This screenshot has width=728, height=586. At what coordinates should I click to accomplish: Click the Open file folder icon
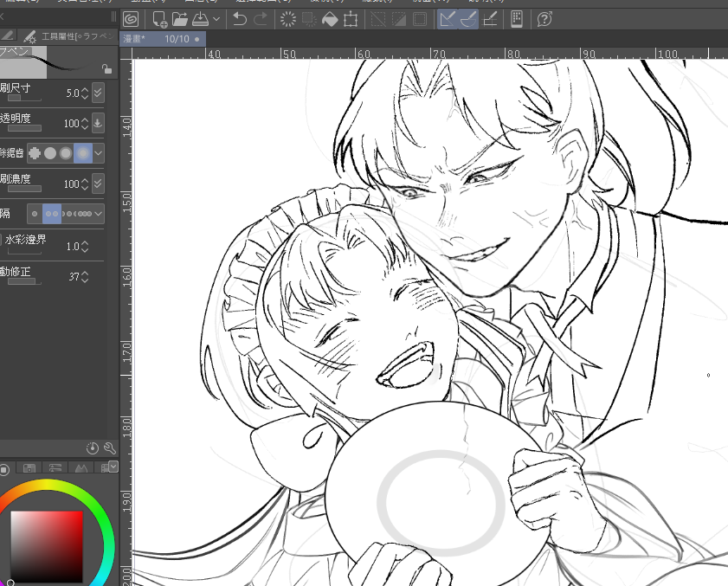[x=180, y=20]
